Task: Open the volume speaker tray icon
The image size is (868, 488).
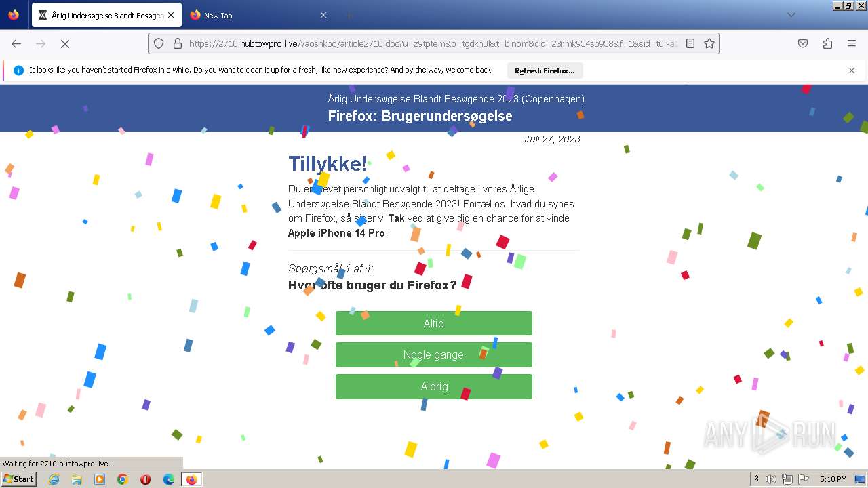Action: tap(770, 479)
